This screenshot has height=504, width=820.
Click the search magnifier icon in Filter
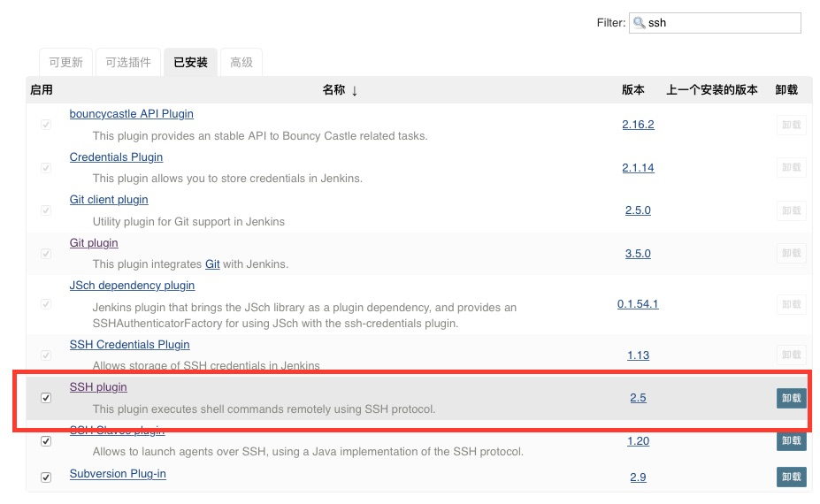point(639,22)
